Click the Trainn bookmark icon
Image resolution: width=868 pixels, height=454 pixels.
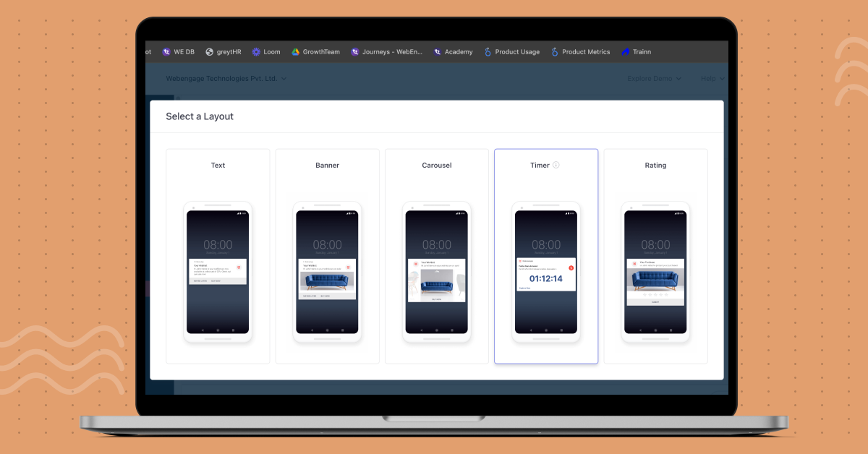[x=626, y=52]
